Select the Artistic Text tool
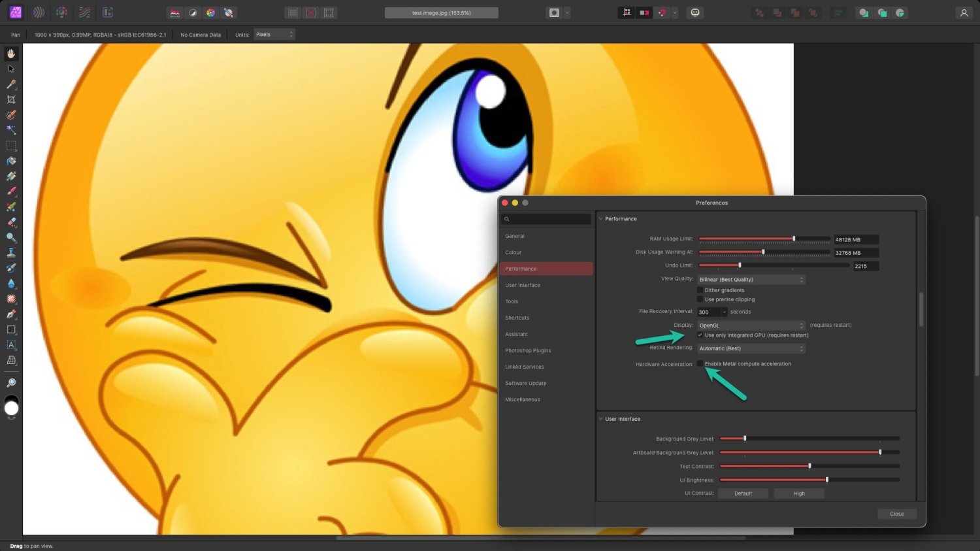The image size is (980, 551). pyautogui.click(x=11, y=345)
